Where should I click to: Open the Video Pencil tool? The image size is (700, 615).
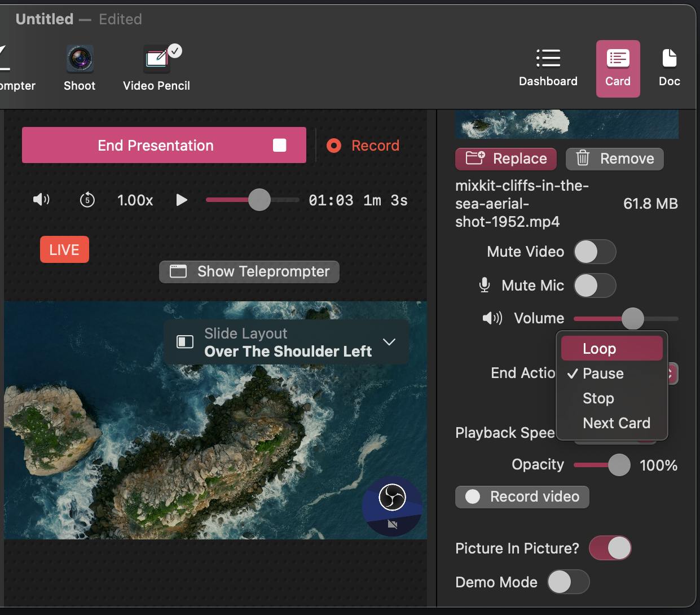(156, 68)
